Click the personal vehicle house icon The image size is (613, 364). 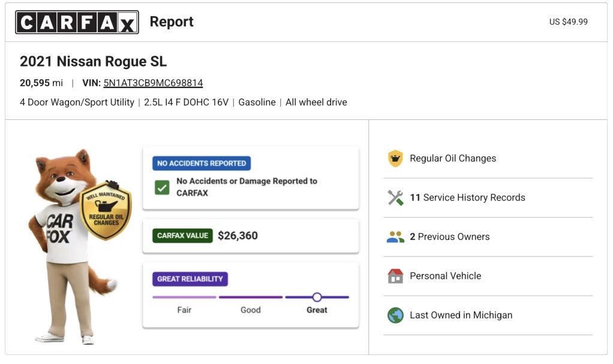point(395,276)
